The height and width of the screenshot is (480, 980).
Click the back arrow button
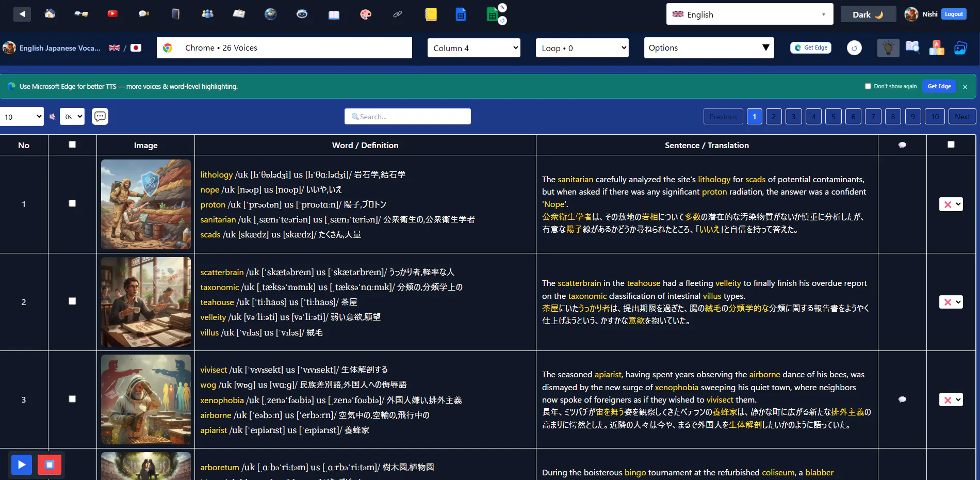coord(22,14)
